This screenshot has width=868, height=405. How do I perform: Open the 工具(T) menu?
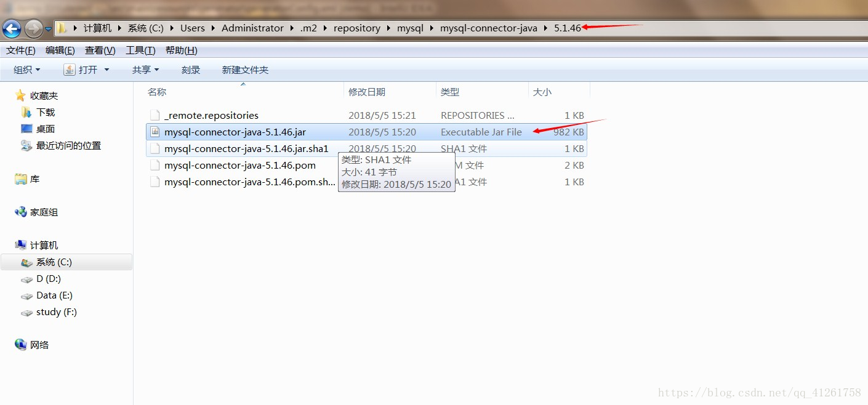[141, 50]
